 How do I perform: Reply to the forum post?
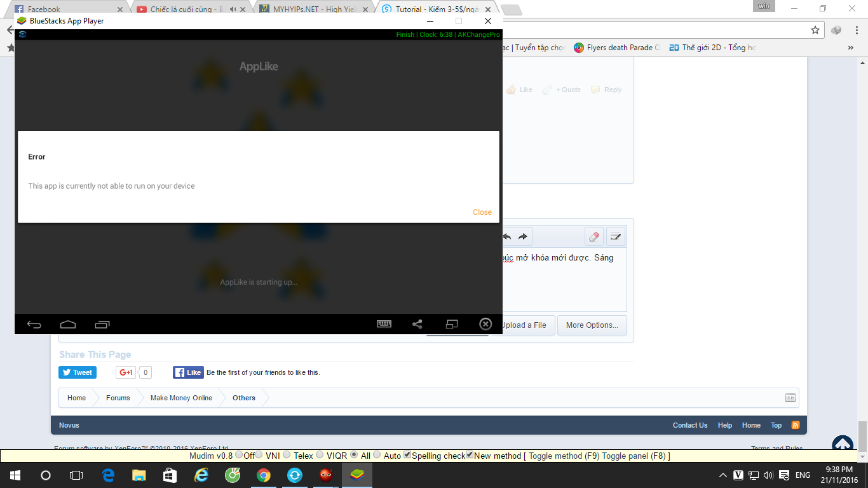click(606, 90)
